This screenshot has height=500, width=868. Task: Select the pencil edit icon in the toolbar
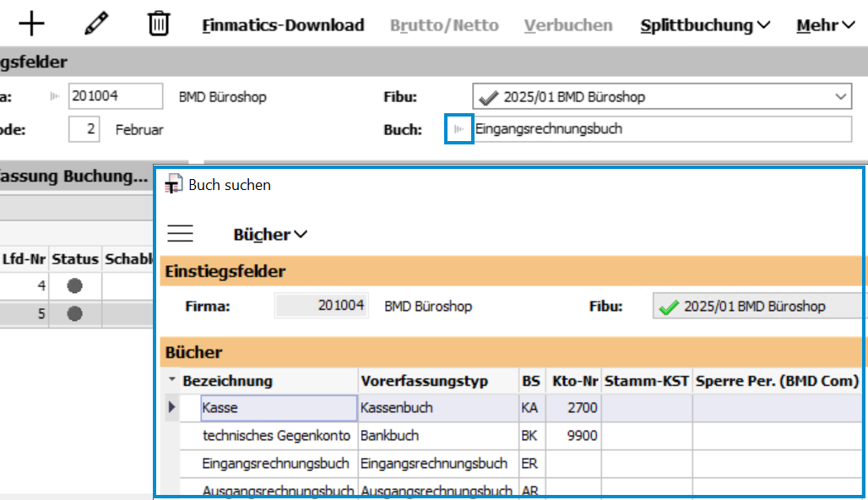pos(95,22)
